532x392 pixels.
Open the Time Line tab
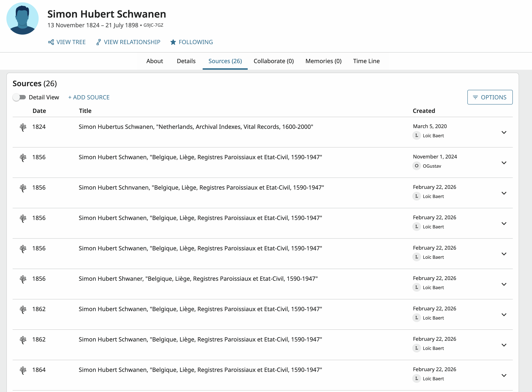[366, 61]
